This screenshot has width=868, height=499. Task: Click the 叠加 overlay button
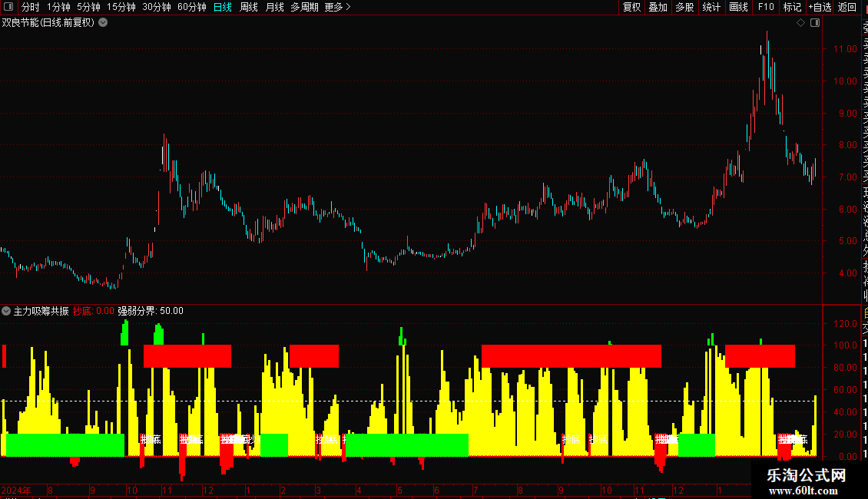[x=658, y=7]
